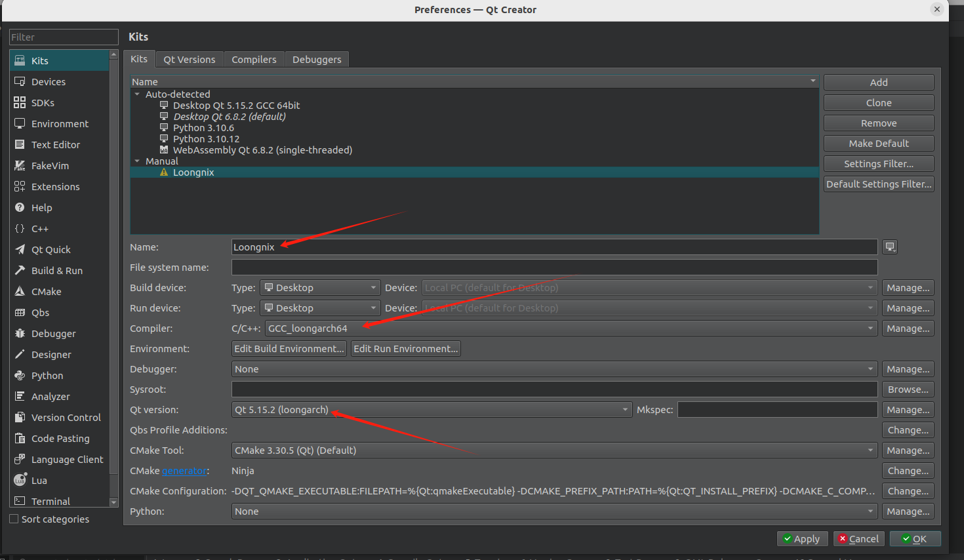Switch to the Compilers tab
964x560 pixels.
254,60
